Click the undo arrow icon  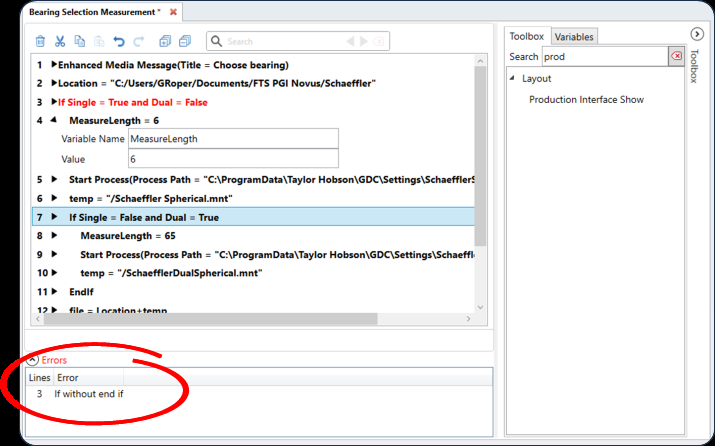coord(119,41)
